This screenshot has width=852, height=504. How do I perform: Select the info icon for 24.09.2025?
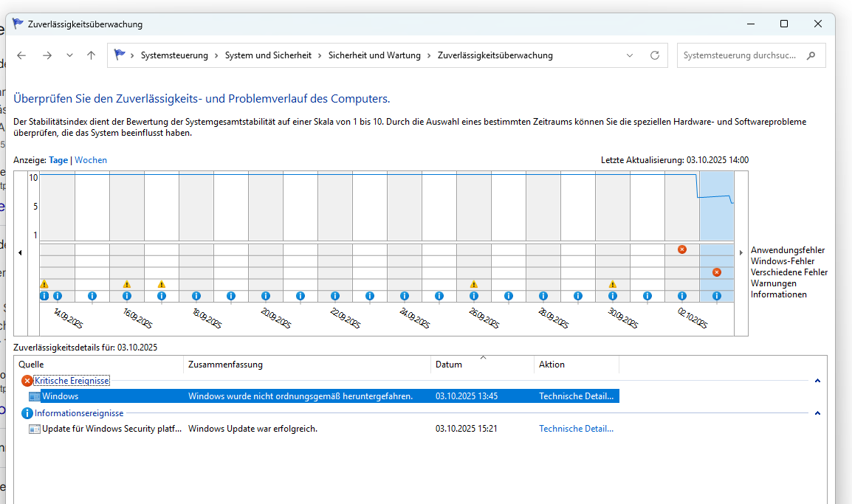(405, 296)
